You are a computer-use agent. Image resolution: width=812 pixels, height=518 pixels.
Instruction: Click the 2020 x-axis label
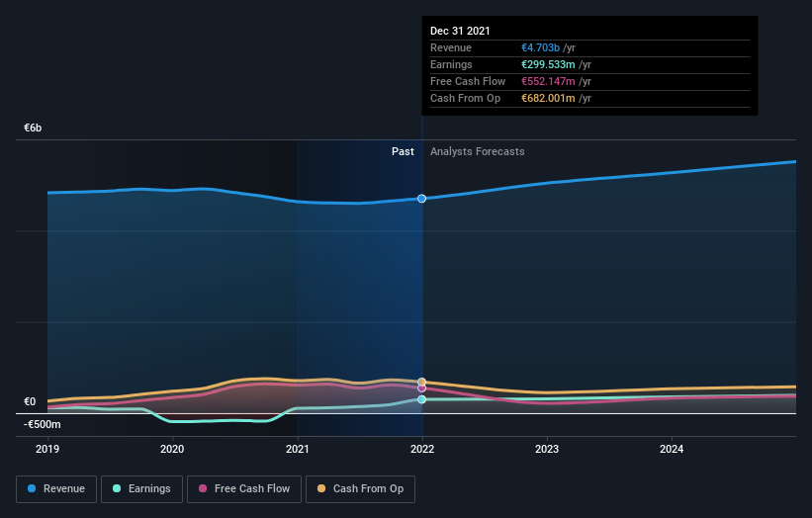point(172,449)
